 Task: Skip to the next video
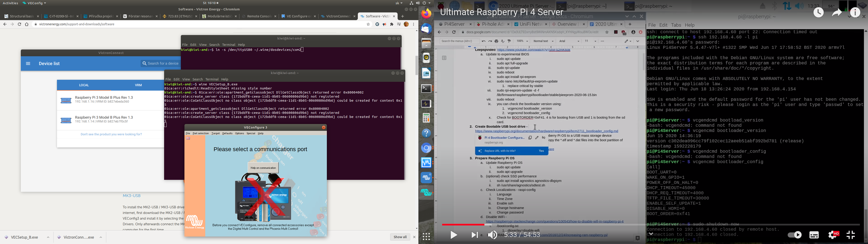474,235
